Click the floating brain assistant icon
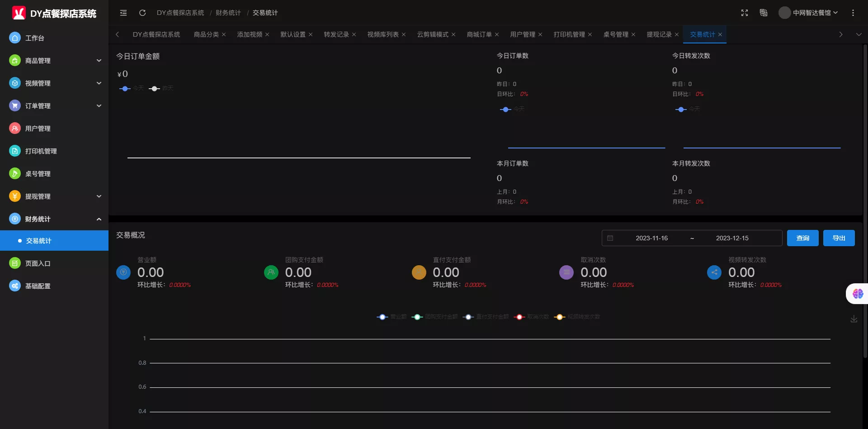The width and height of the screenshot is (868, 429). 858,294
